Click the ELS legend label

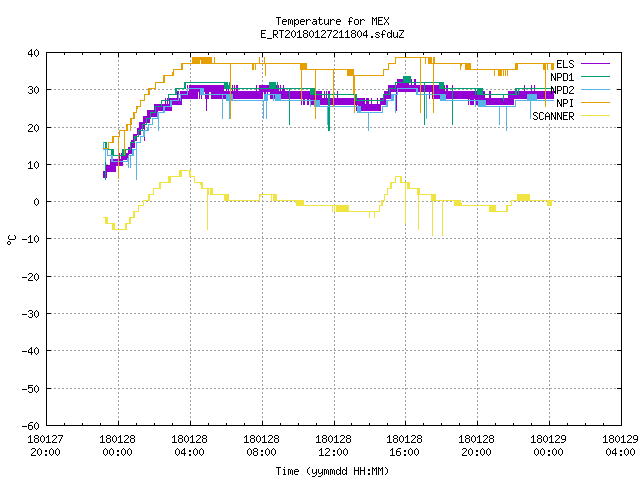(565, 64)
